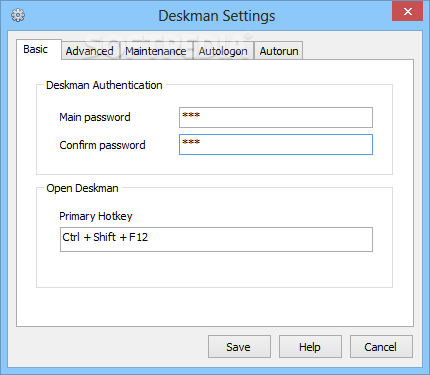Click the Confirm password field
430x375 pixels.
[276, 145]
